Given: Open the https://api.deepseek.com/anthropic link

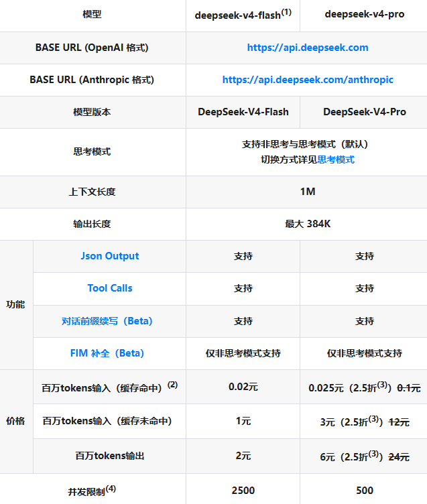Looking at the screenshot, I should click(308, 80).
